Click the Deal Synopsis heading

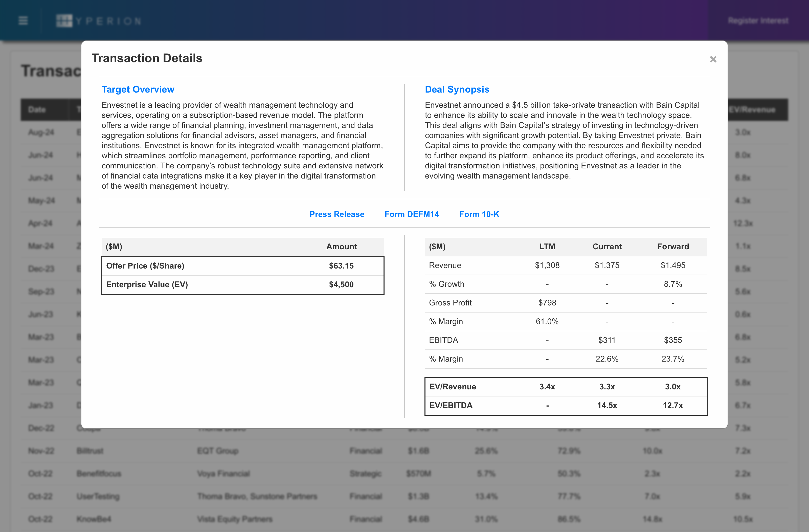click(457, 90)
